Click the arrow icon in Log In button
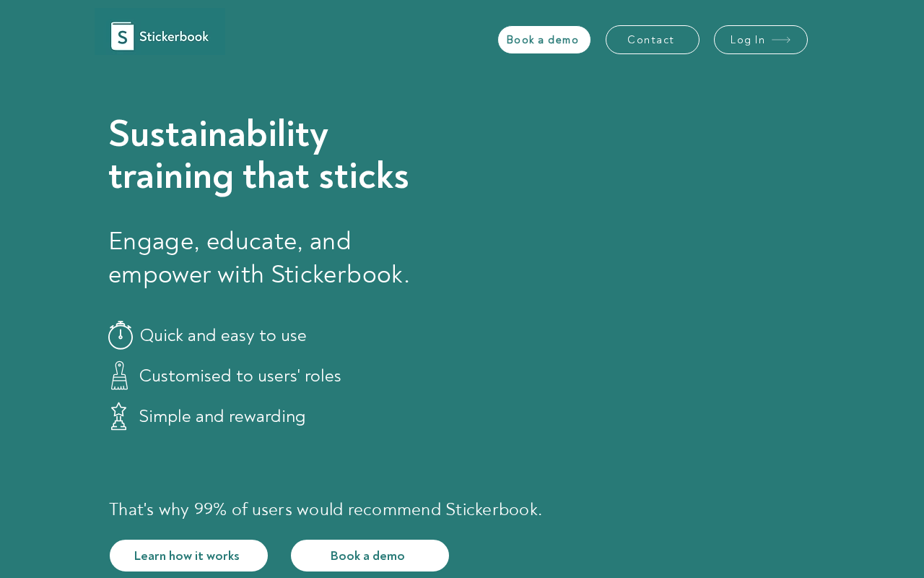The height and width of the screenshot is (578, 924). coord(781,40)
